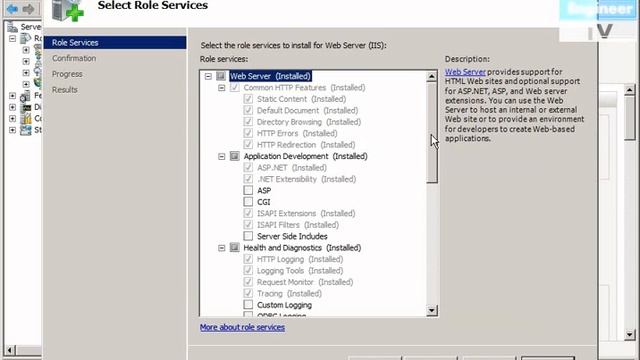This screenshot has width=640, height=360.
Task: Click the Forward arrow in Server Manager toolbar
Action: (x=28, y=9)
